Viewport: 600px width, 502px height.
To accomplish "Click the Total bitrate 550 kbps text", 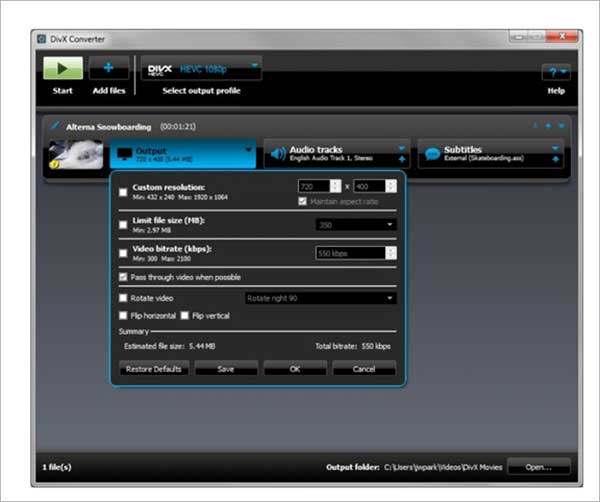I will 353,346.
